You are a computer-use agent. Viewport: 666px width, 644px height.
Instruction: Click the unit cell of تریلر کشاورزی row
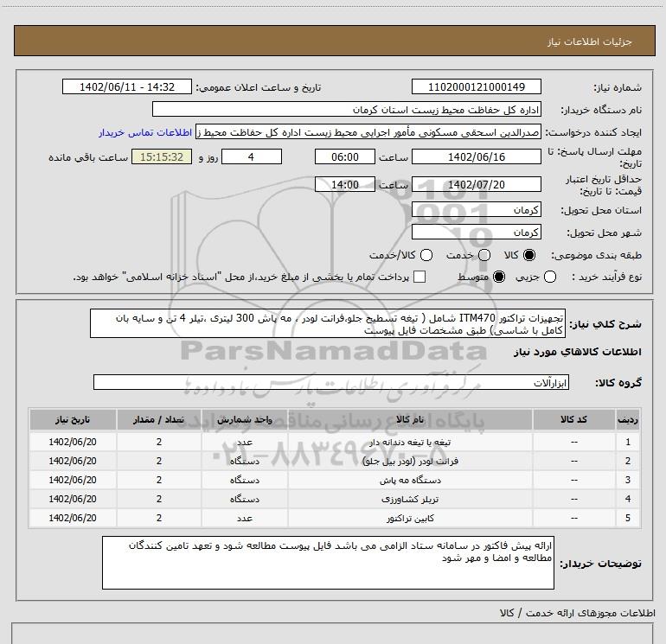click(245, 500)
